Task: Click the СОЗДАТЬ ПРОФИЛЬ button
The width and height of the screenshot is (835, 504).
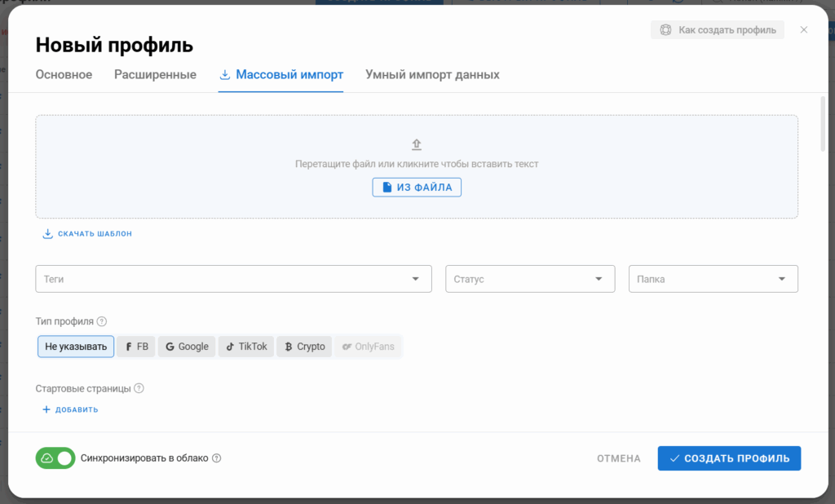Action: click(729, 458)
